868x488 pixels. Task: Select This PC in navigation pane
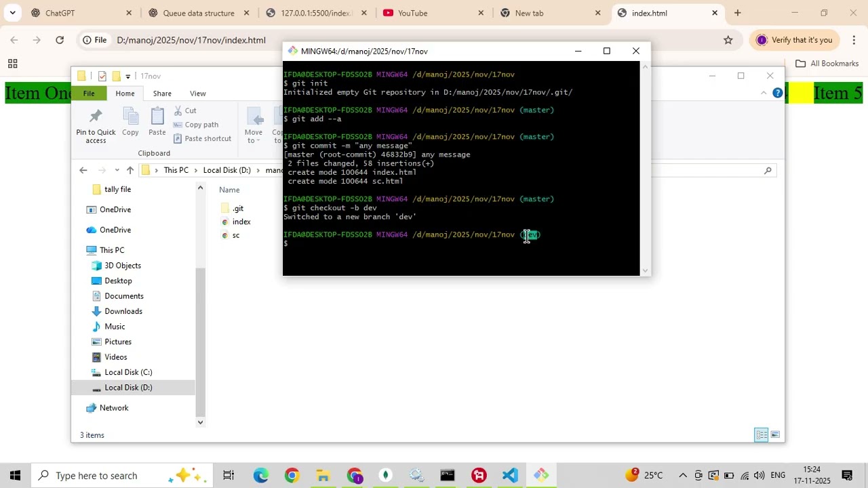[112, 250]
